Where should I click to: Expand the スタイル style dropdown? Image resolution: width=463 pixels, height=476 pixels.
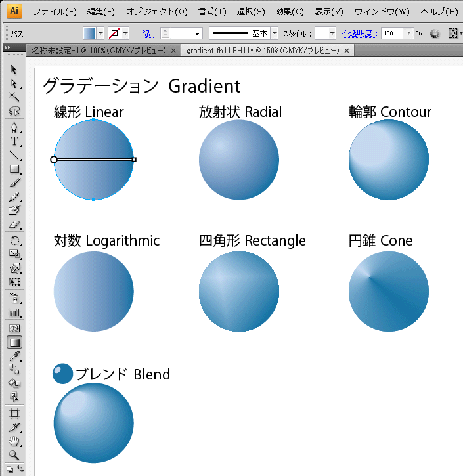332,33
